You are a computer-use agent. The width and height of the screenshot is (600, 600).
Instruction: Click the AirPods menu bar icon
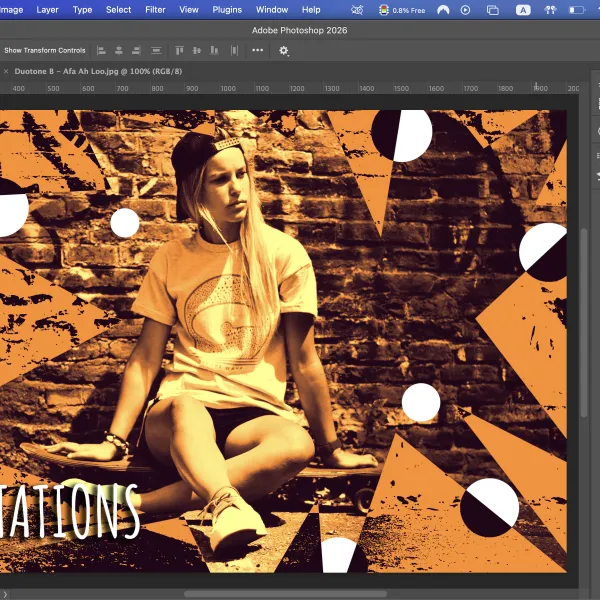(550, 10)
